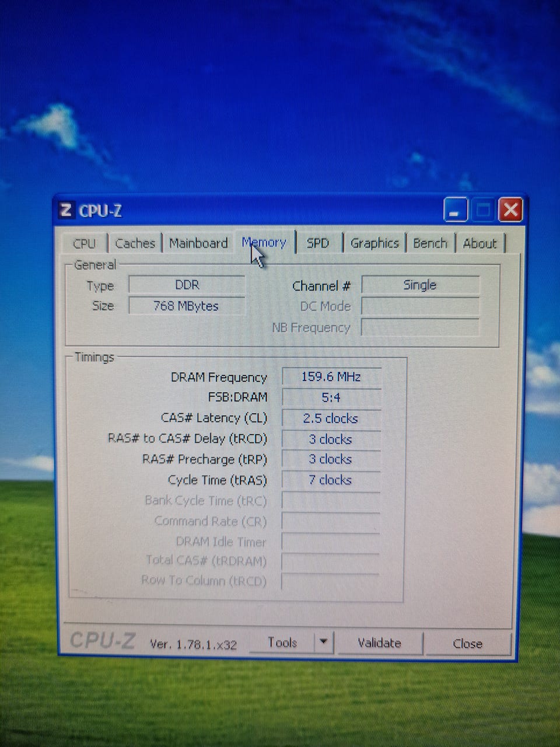Screen dimensions: 560x747
Task: Click the empty Command Rate field
Action: click(x=331, y=521)
